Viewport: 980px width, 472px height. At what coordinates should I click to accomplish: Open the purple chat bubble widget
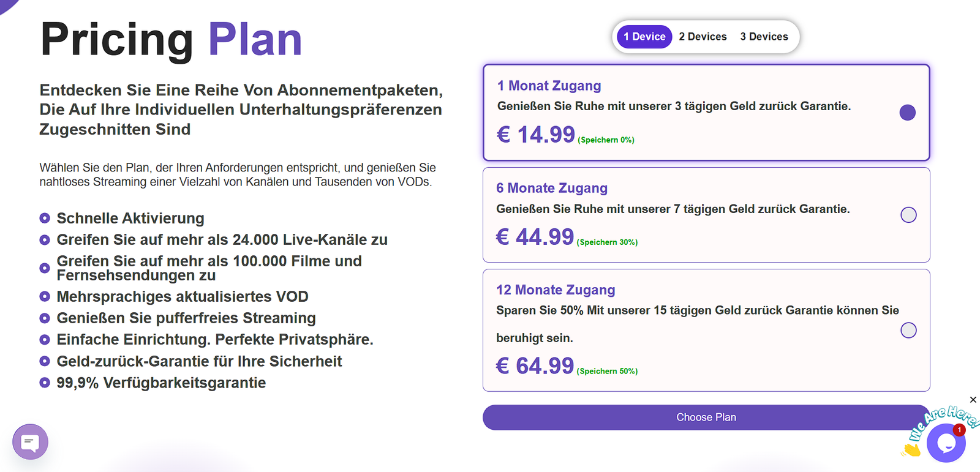pos(30,441)
